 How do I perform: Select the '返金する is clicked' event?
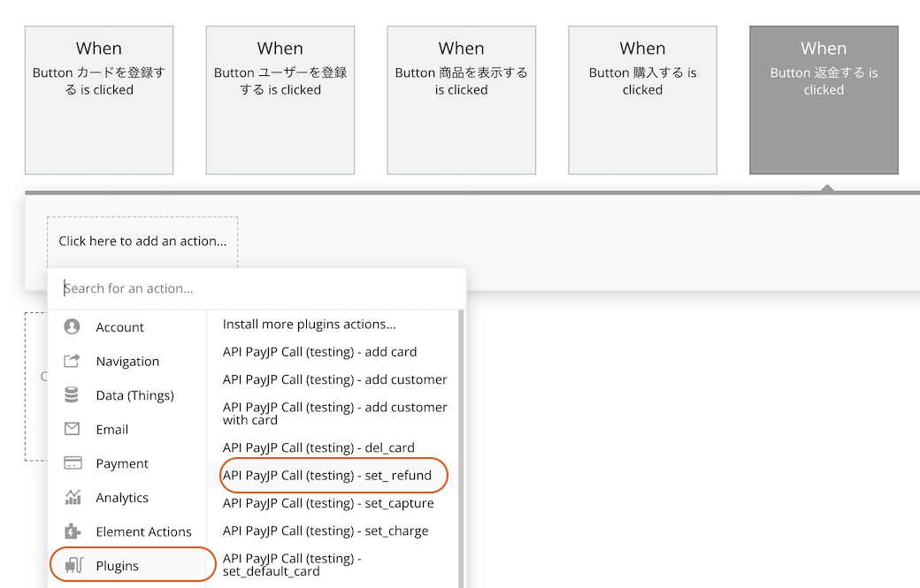tap(824, 100)
